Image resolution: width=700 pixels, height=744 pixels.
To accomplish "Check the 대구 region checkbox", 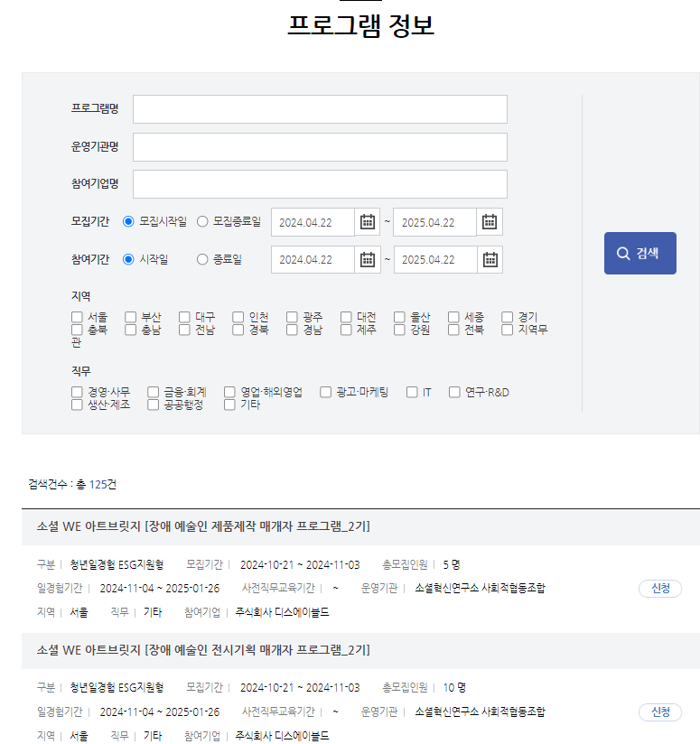I will tap(184, 317).
